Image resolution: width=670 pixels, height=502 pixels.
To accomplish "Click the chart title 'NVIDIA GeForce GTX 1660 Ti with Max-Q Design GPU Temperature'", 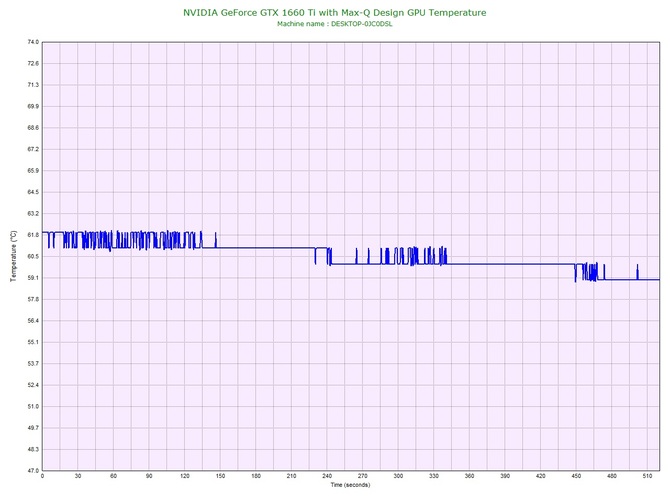I will click(x=335, y=13).
